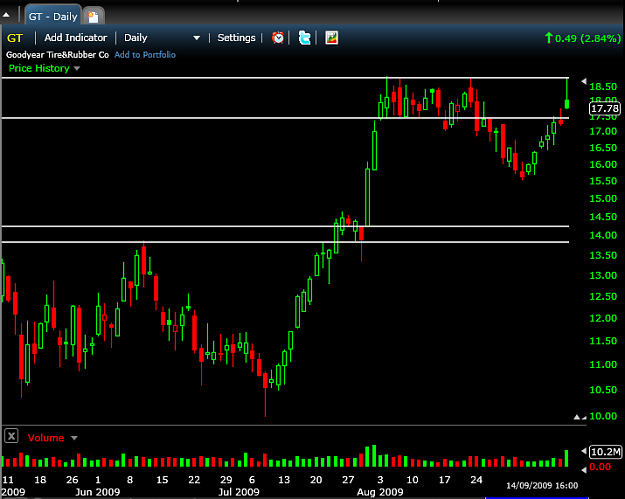Viewport: 625px width, 499px height.
Task: Open the Add Indicator menu
Action: click(x=76, y=38)
